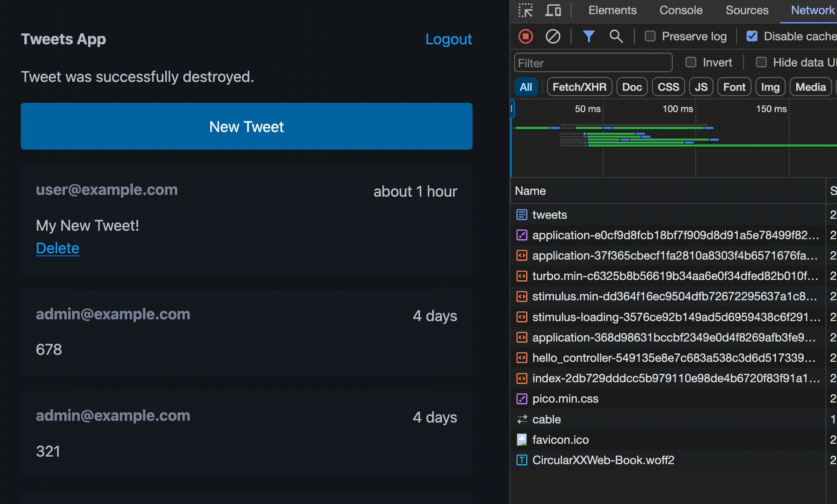Stop recording network log

[x=526, y=36]
